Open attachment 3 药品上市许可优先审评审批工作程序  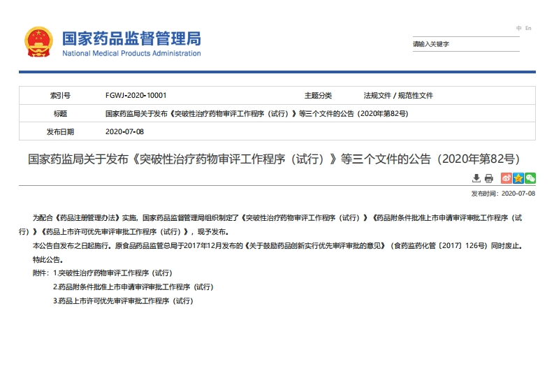(122, 300)
